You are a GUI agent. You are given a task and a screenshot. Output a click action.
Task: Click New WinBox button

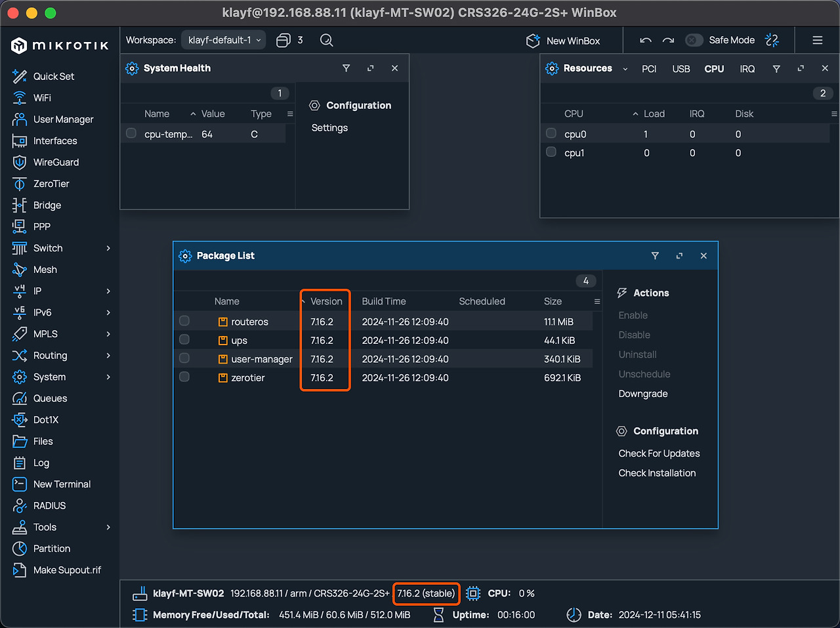563,41
